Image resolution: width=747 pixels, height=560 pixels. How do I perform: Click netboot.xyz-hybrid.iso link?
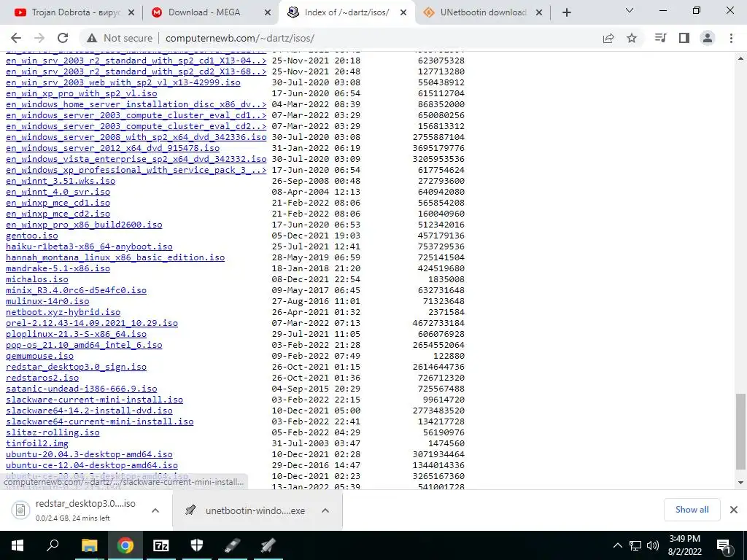[63, 312]
